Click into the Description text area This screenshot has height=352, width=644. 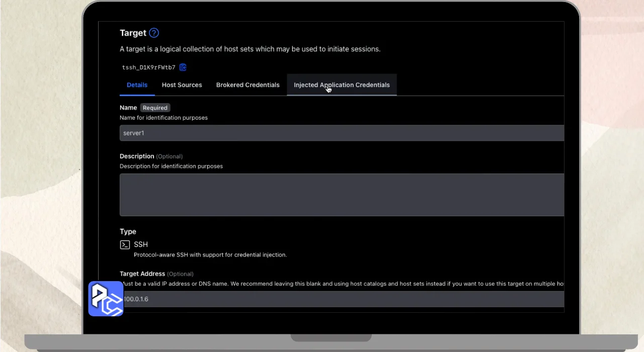click(342, 195)
